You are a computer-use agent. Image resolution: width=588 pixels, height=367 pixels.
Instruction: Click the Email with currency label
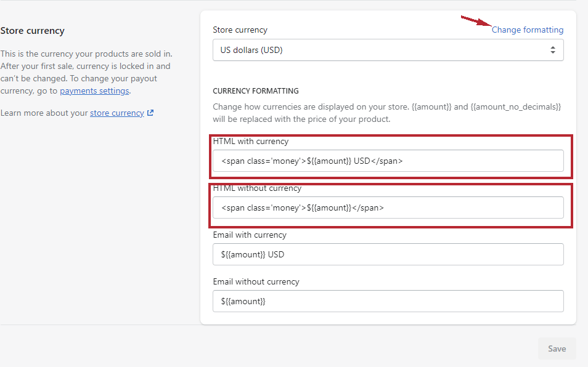point(250,235)
